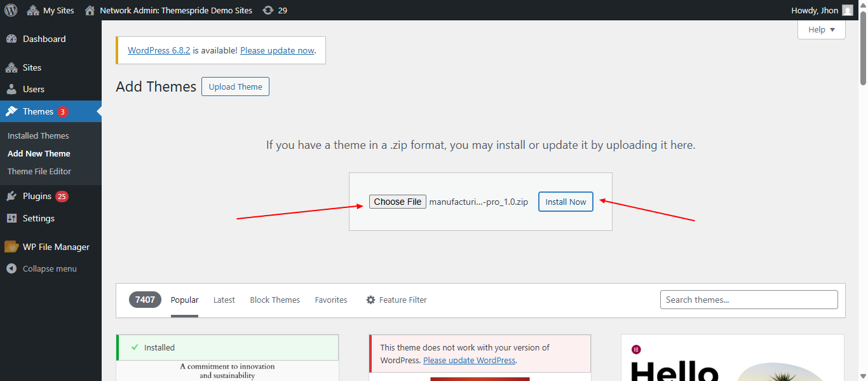Open the Hello theme thumbnail
868x381 pixels.
pos(733,357)
